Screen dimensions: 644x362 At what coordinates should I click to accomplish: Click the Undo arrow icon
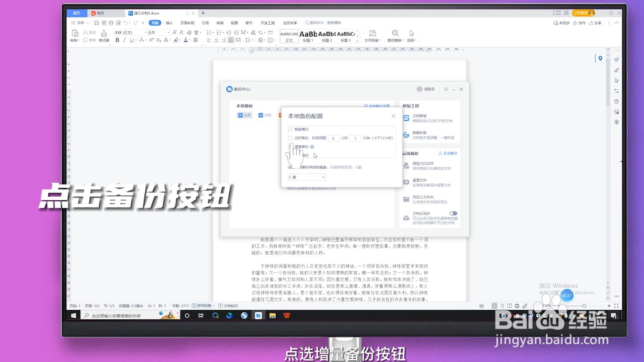126,23
